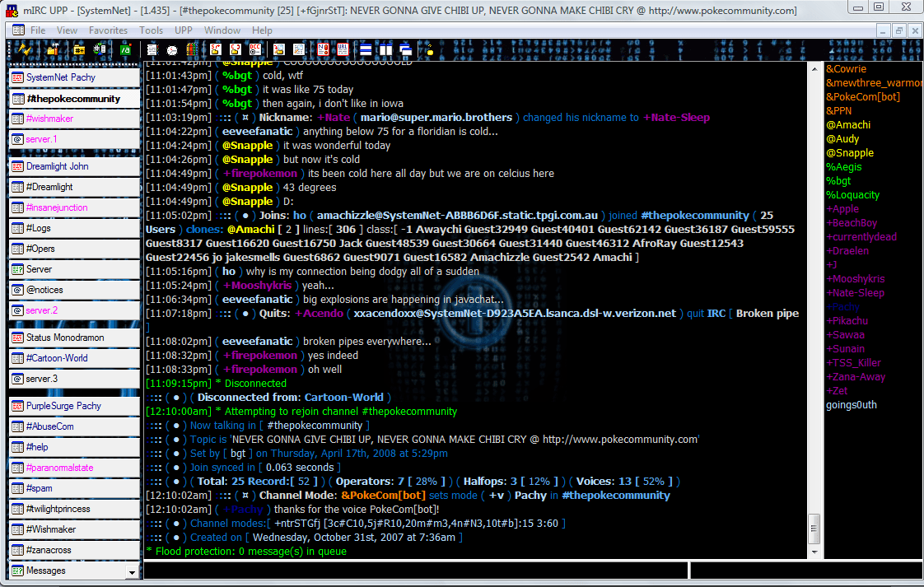Open the Address Book toolbar icon
Image resolution: width=924 pixels, height=587 pixels.
(152, 50)
